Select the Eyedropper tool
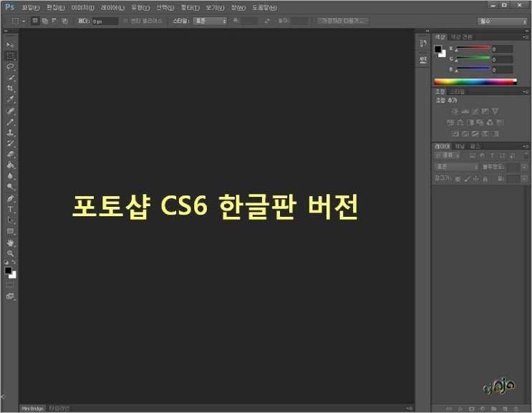This screenshot has width=532, height=413. [10, 99]
